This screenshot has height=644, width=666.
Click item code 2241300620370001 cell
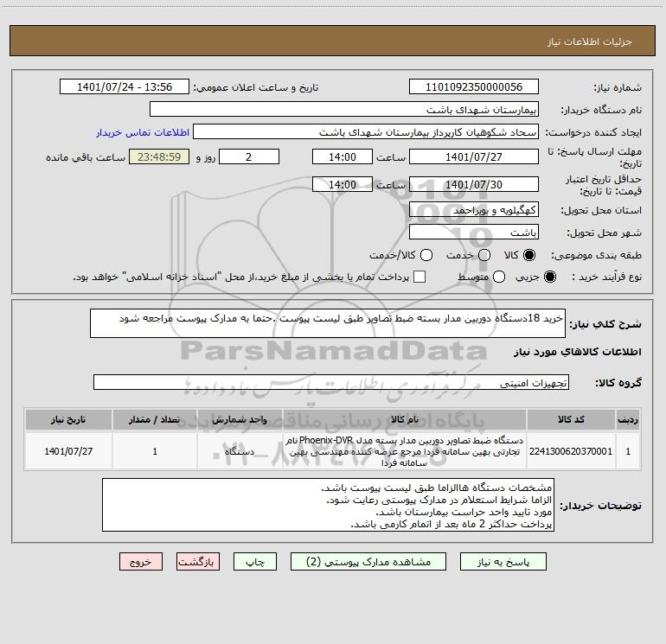(x=571, y=451)
